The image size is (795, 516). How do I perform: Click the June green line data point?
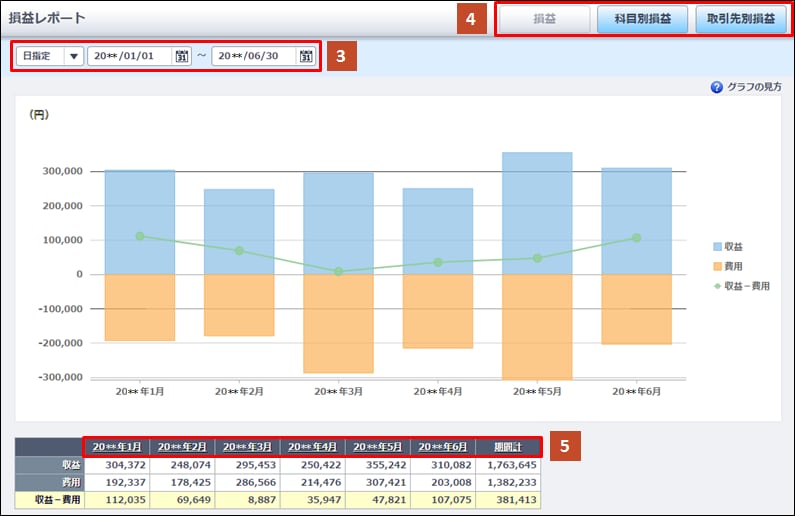pyautogui.click(x=637, y=238)
